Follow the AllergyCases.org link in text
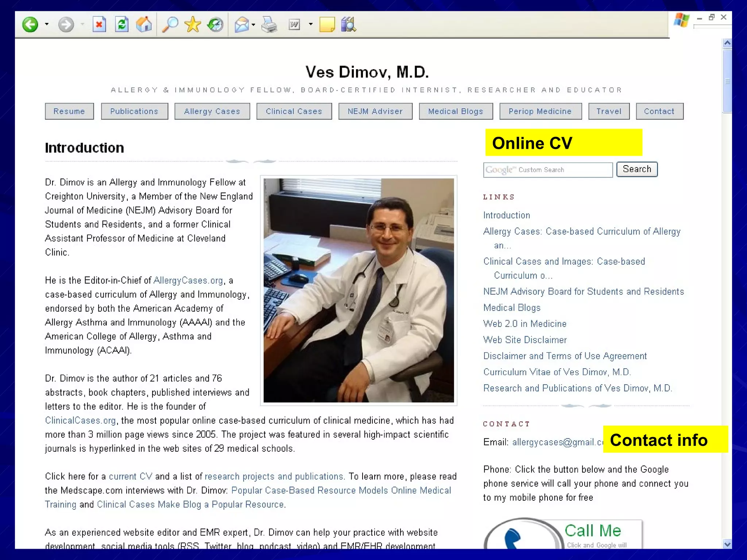The image size is (747, 560). [x=188, y=280]
